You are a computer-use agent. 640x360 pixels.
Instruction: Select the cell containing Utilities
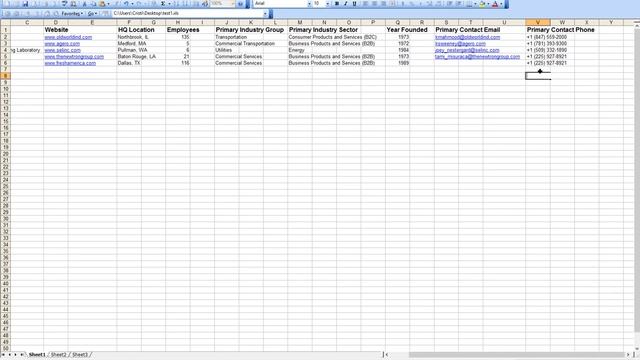(223, 50)
